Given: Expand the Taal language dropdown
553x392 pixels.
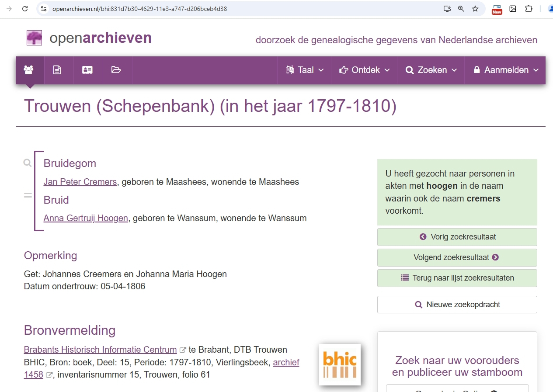Looking at the screenshot, I should click(x=305, y=70).
